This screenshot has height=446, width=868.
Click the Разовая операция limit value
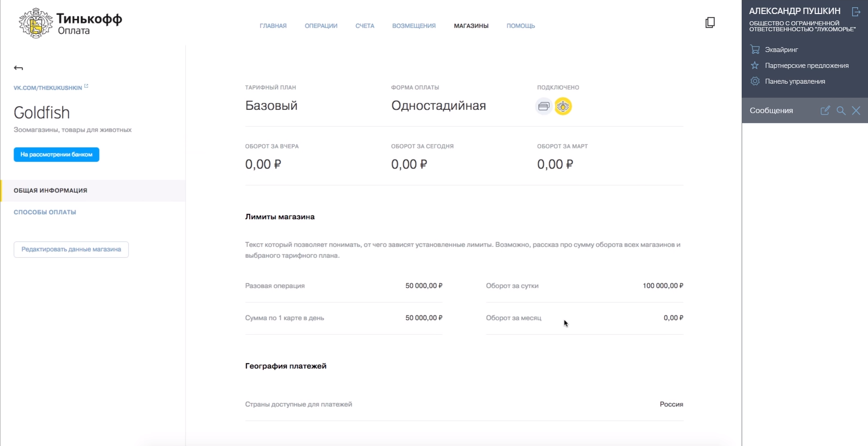coord(424,286)
